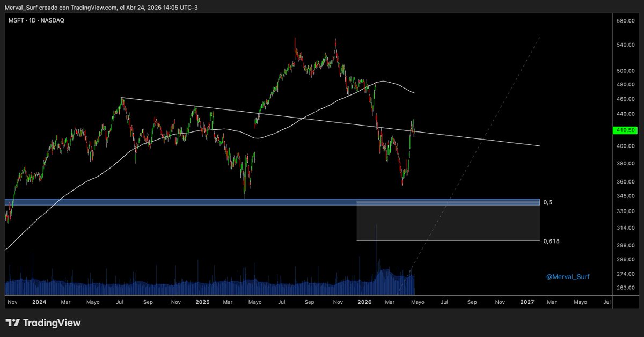Select the grey Fibonacci retracement box
644x337 pixels.
point(448,222)
